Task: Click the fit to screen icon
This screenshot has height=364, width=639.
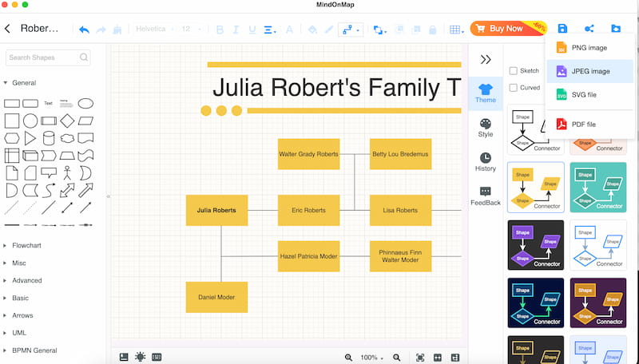Action: click(x=420, y=358)
